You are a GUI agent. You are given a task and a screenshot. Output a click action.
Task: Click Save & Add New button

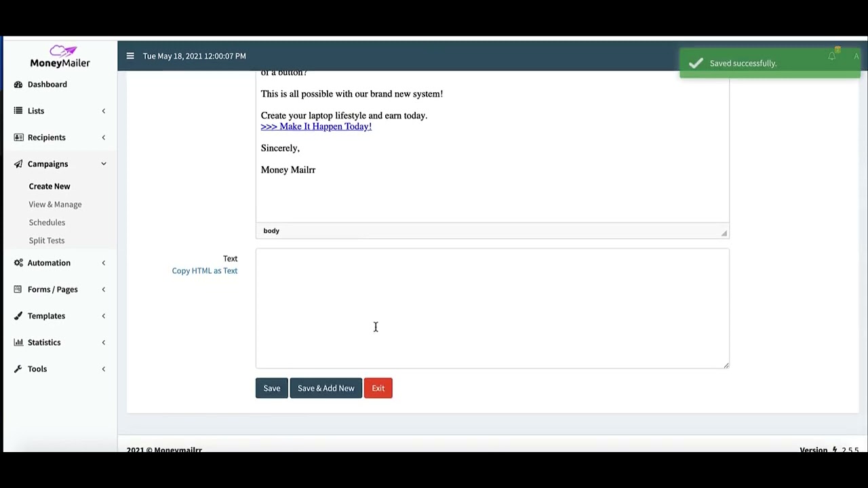(x=326, y=388)
